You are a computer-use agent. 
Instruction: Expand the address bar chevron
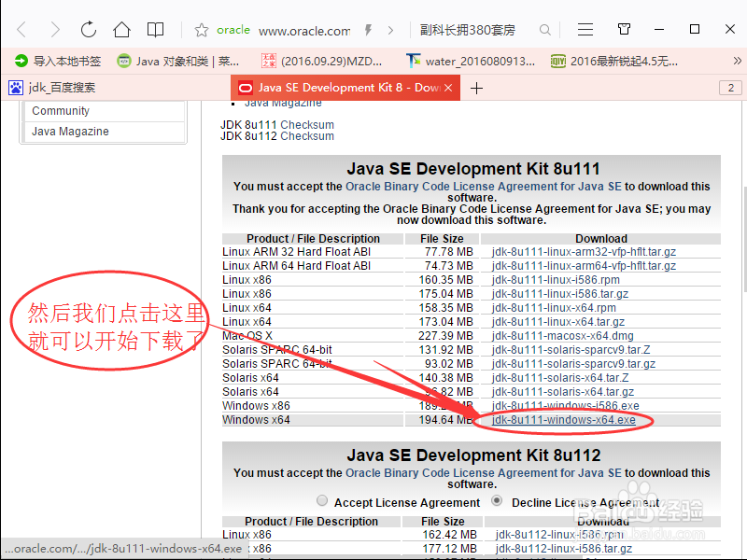(x=391, y=31)
